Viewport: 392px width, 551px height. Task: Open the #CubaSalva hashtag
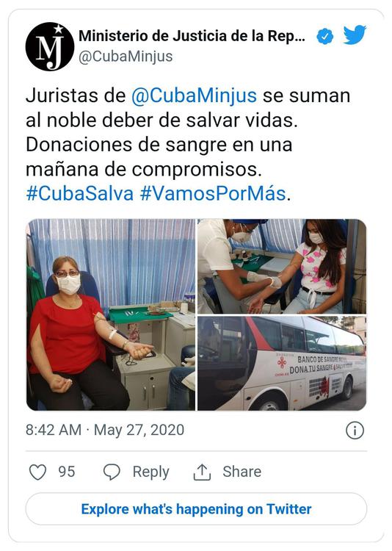pyautogui.click(x=80, y=194)
